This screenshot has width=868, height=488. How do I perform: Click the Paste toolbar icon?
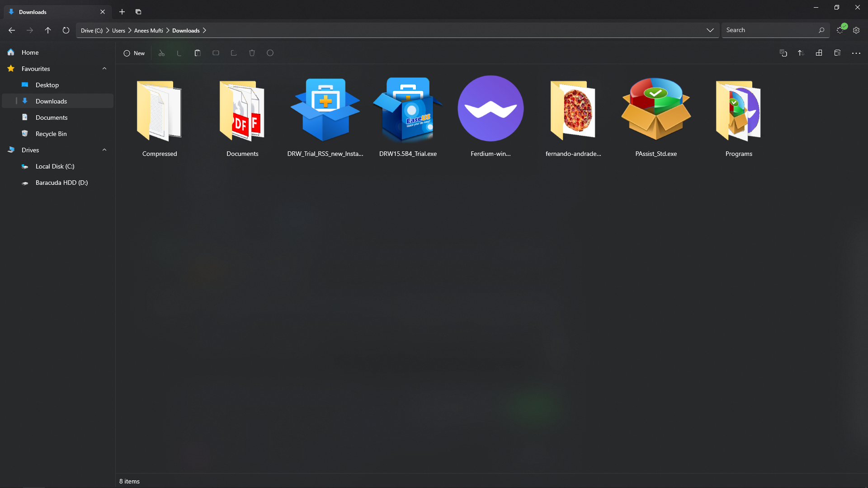pos(198,53)
